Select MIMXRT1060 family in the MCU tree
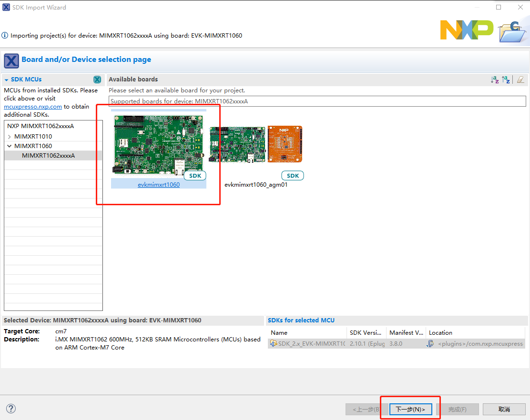 tap(33, 146)
